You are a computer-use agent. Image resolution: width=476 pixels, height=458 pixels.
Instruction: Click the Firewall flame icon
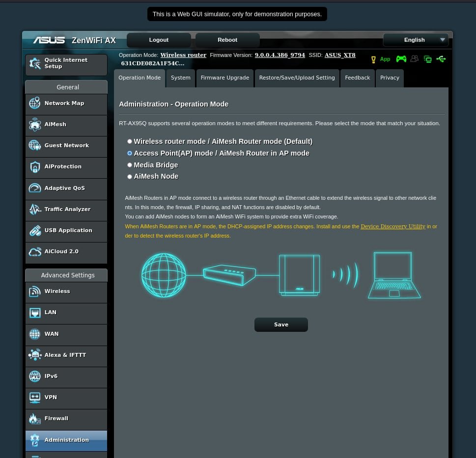point(34,419)
